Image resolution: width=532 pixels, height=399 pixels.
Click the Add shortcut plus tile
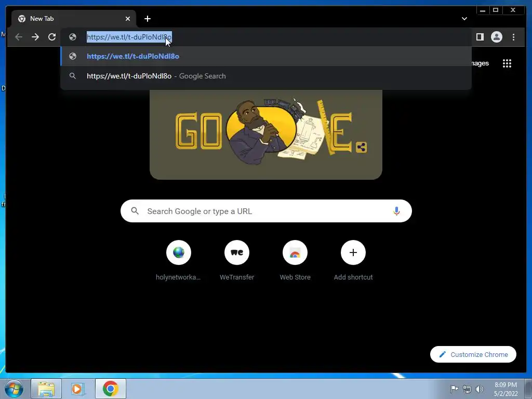353,252
